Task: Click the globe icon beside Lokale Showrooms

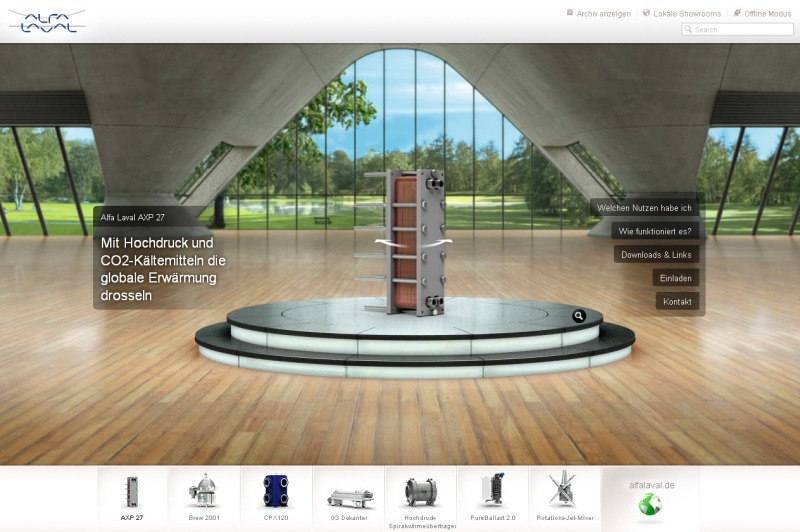Action: tap(646, 13)
